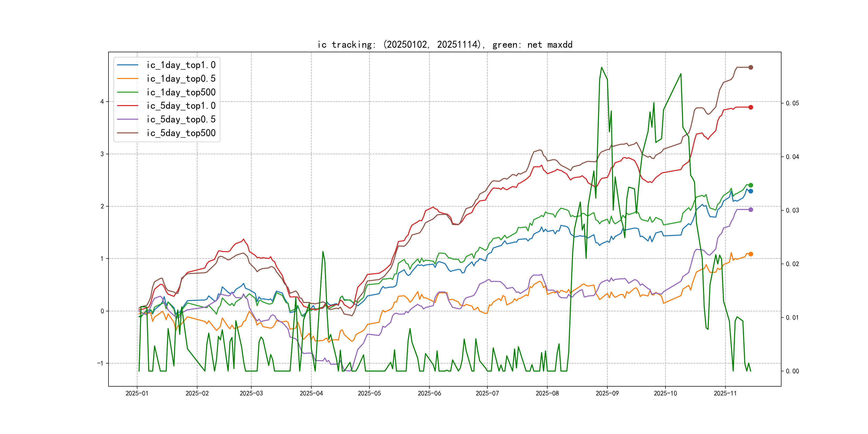This screenshot has height=434, width=868.
Task: Click the 2025-11 x-axis tick label
Action: (725, 393)
